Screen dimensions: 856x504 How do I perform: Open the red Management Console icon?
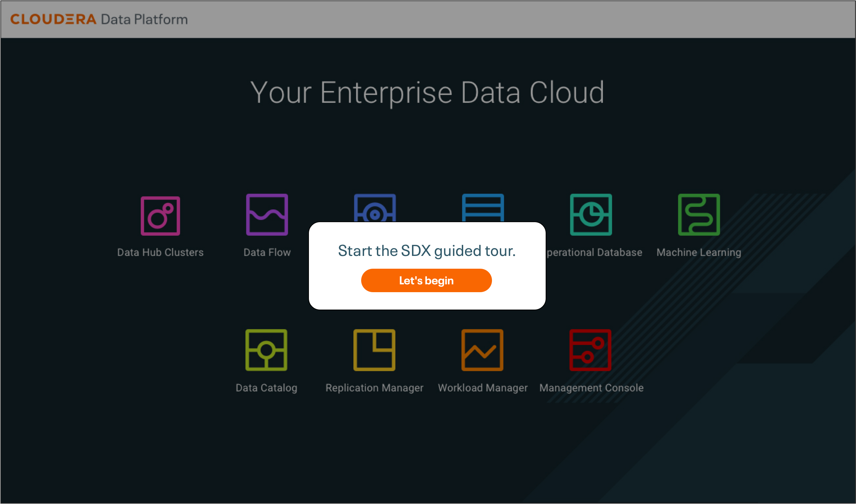click(x=590, y=350)
